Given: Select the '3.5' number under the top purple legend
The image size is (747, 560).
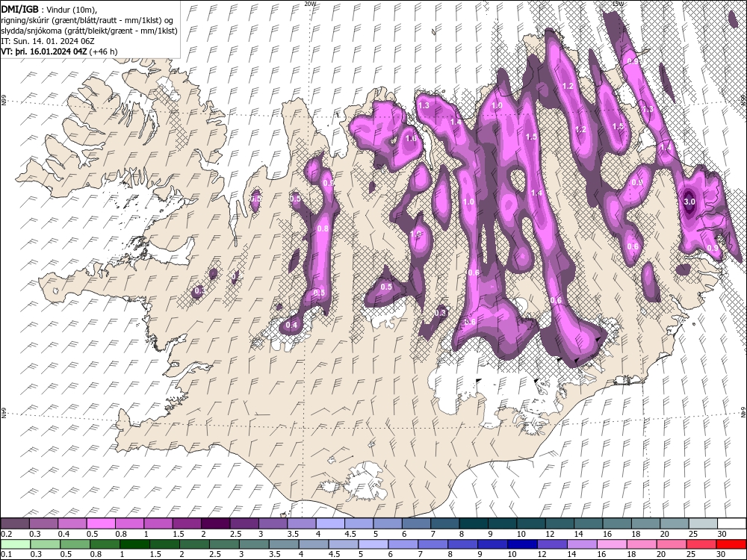Looking at the screenshot, I should (x=293, y=535).
